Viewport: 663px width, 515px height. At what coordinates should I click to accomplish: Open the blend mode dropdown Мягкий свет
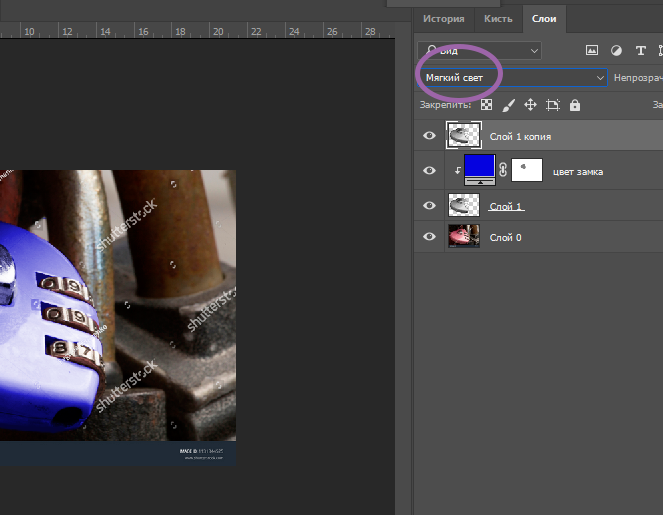512,78
